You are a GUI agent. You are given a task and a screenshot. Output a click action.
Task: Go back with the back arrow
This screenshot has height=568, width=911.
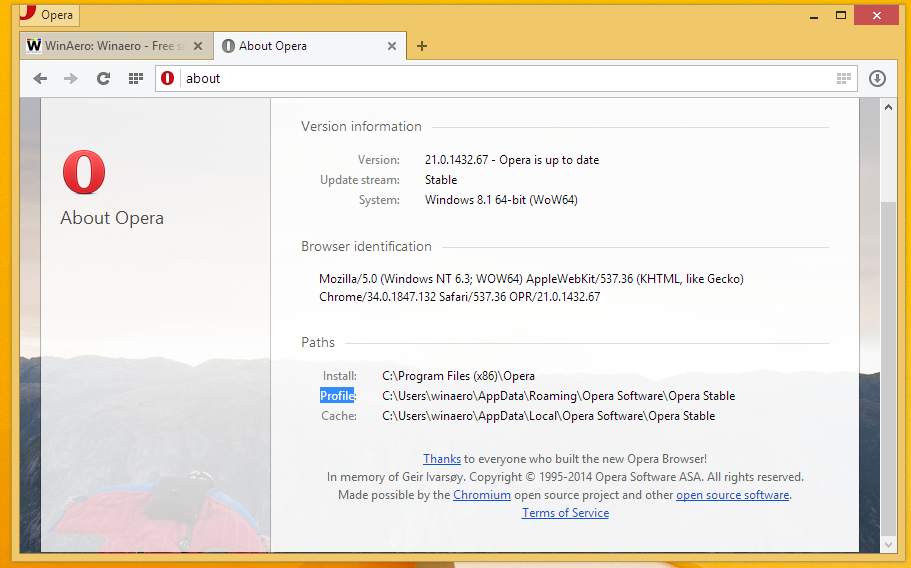point(40,78)
